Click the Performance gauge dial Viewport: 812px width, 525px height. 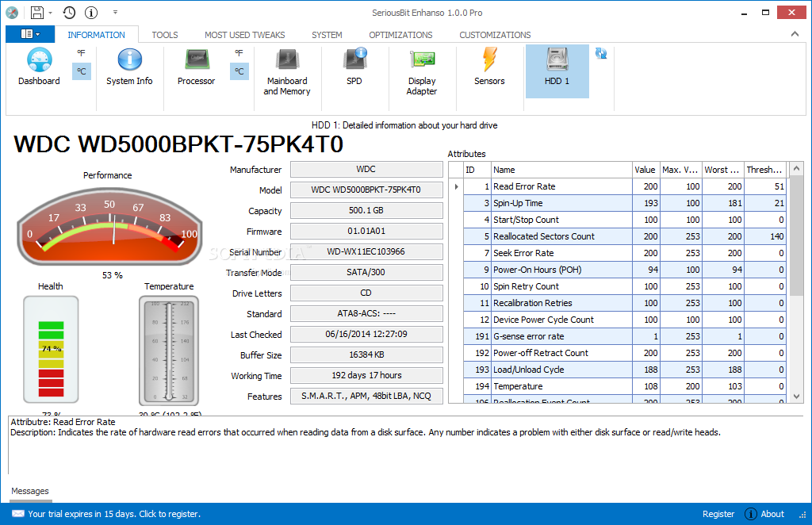tap(109, 228)
